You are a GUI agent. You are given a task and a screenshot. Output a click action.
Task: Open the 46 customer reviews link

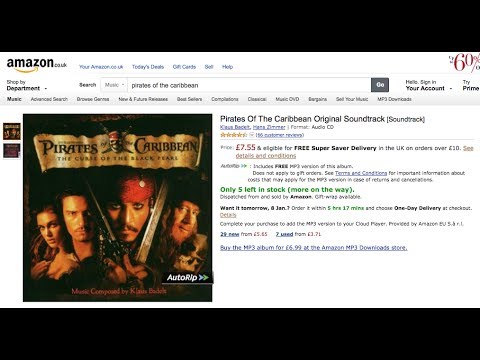pyautogui.click(x=280, y=135)
